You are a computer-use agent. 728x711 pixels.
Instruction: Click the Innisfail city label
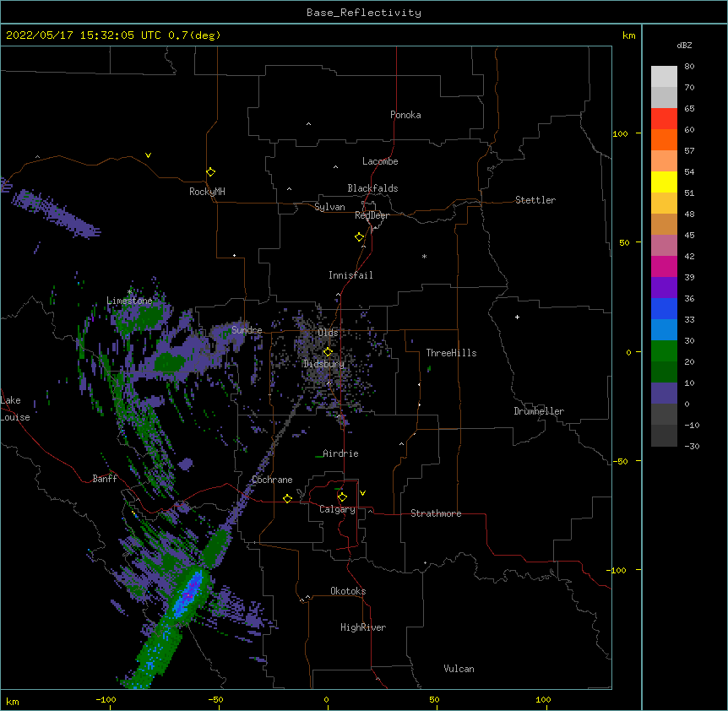point(350,275)
